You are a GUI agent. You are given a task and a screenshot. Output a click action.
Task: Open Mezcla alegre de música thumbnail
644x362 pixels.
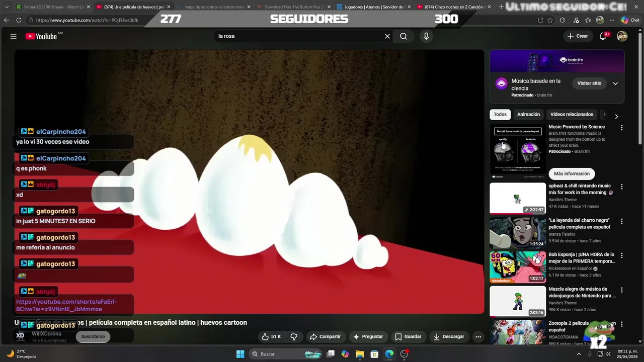pos(518,302)
